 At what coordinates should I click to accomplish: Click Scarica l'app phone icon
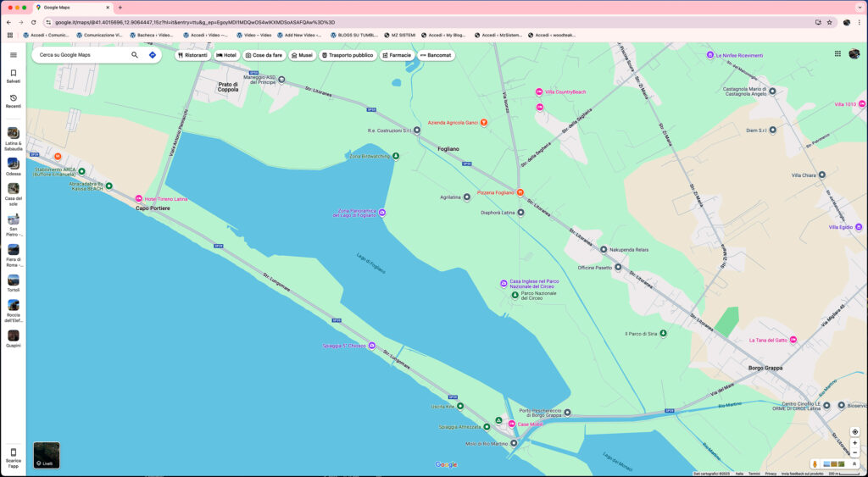coord(14,452)
